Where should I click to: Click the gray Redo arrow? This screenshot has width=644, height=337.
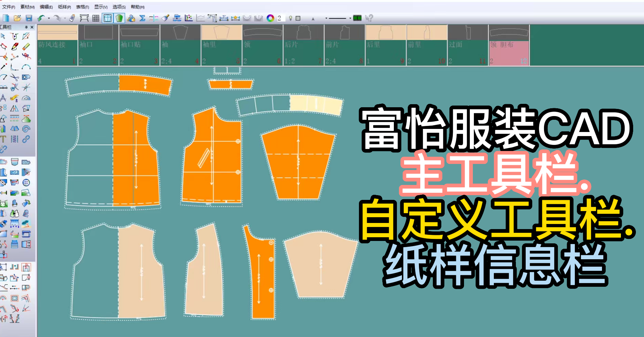point(57,18)
